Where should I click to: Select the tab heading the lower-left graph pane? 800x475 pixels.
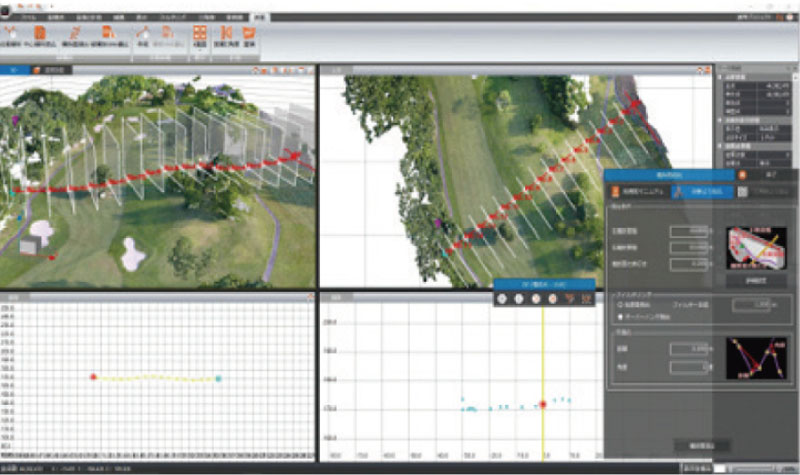[x=14, y=297]
